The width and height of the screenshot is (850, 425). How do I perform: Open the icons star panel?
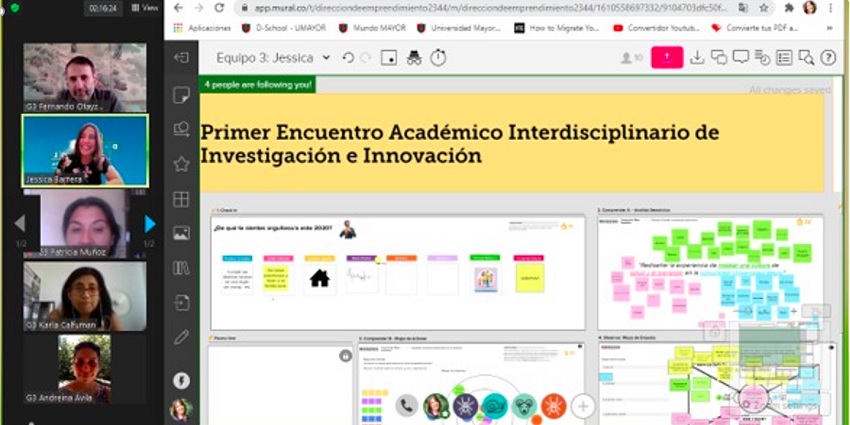tap(181, 164)
